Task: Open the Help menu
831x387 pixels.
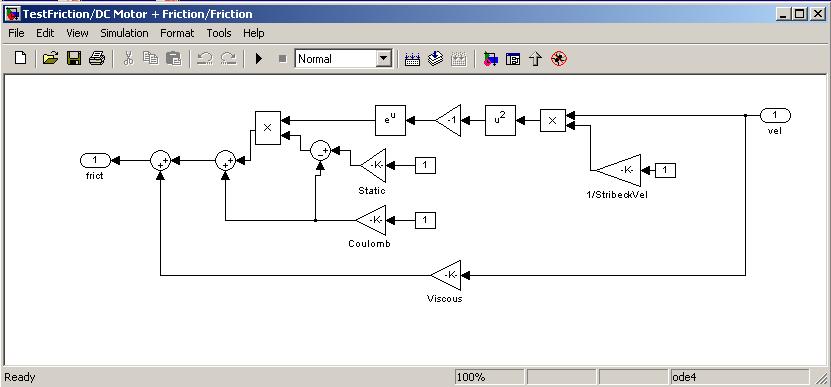Action: (x=253, y=33)
